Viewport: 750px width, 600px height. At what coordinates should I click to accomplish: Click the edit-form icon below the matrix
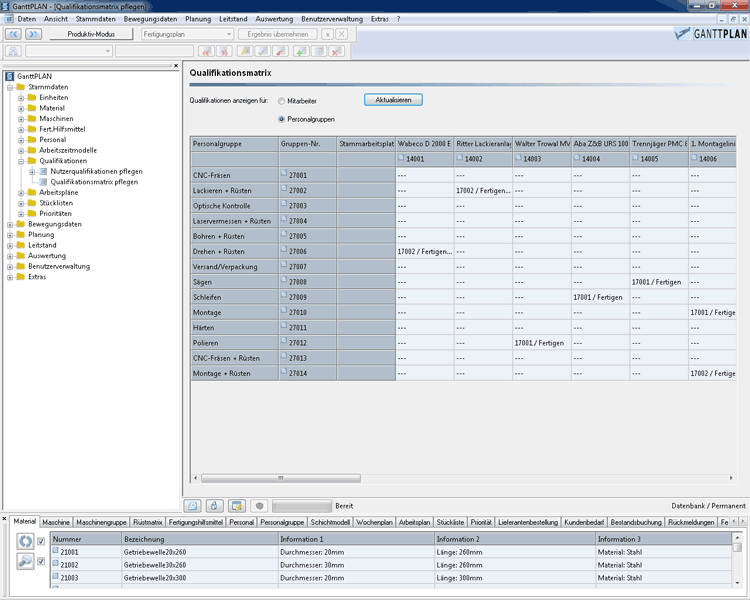click(x=237, y=506)
